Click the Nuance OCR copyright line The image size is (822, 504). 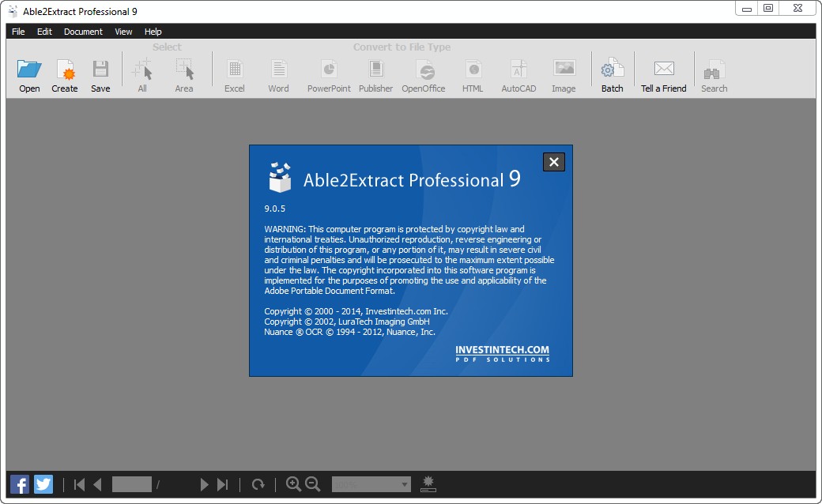(349, 332)
